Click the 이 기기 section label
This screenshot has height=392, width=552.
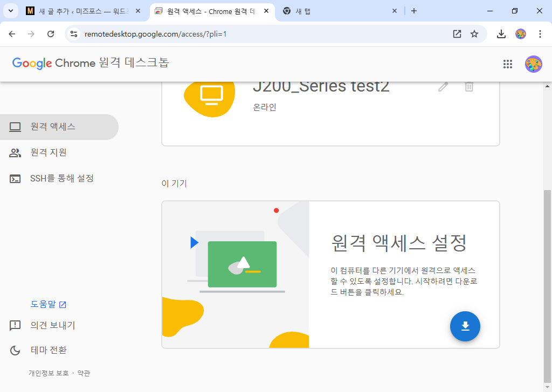click(x=174, y=184)
